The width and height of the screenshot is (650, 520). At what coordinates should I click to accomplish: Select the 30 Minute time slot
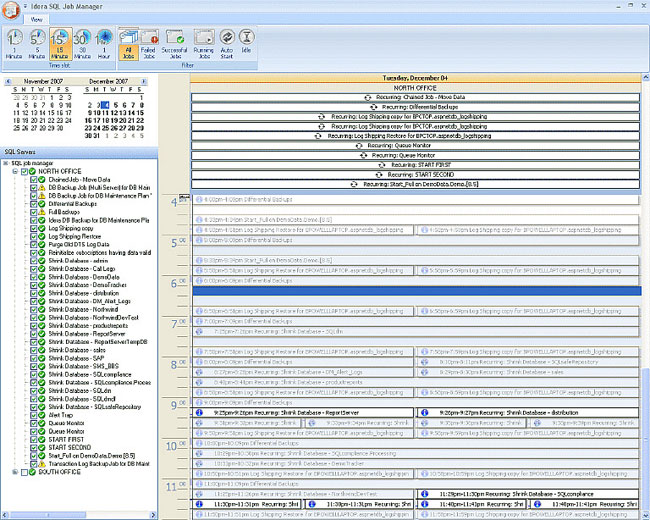[82, 44]
